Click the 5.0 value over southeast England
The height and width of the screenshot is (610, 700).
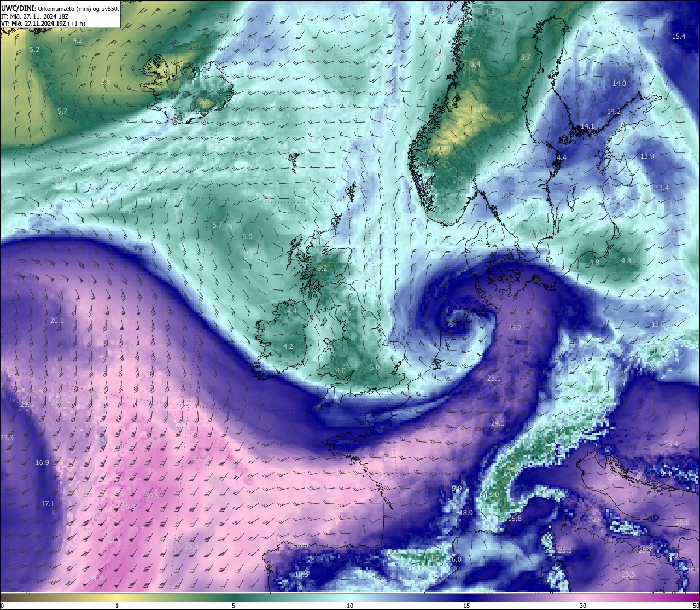(375, 368)
